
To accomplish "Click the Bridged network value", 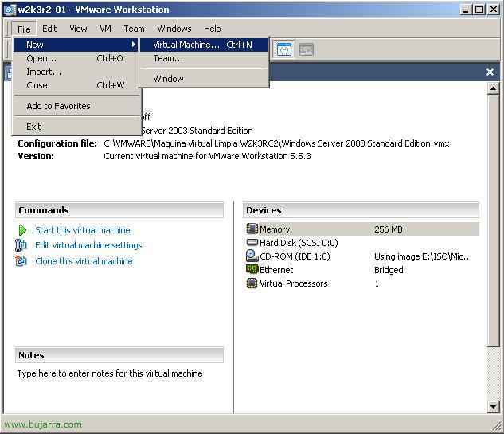I will click(x=389, y=270).
